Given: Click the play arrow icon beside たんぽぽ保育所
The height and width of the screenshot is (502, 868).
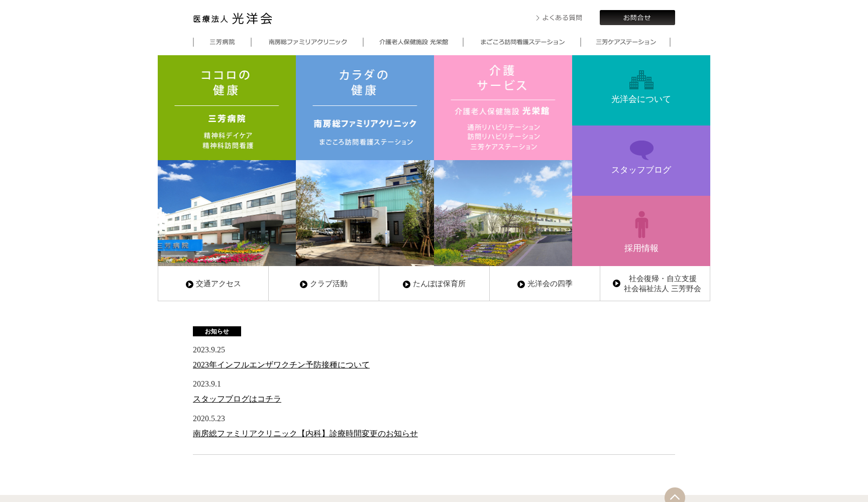Looking at the screenshot, I should [x=406, y=284].
